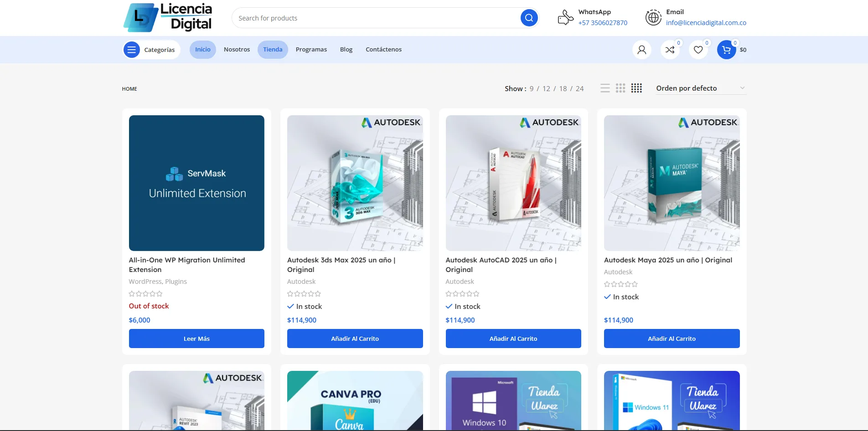
Task: Add Autodesk Maya 2025 to cart
Action: click(x=672, y=339)
